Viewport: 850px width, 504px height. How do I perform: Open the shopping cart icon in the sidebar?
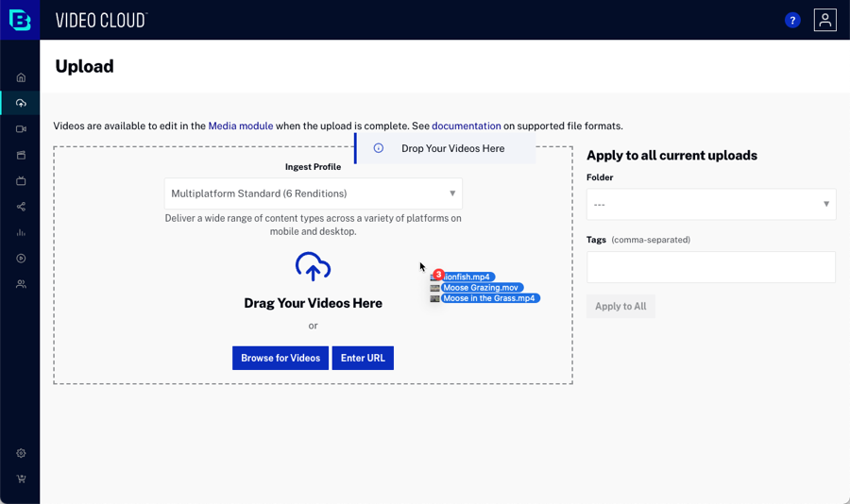[21, 479]
